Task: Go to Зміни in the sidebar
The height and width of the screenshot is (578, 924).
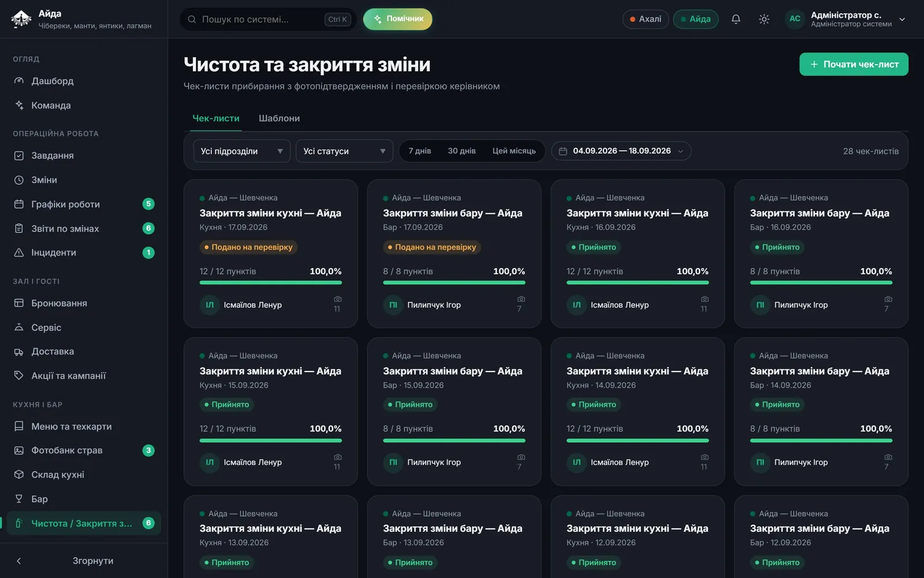Action: pyautogui.click(x=84, y=180)
